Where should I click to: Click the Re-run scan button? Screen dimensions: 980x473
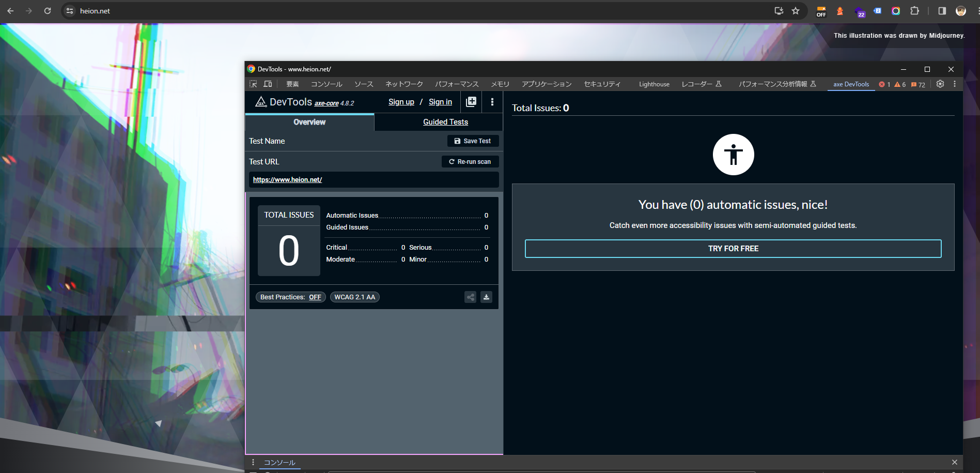(x=470, y=162)
